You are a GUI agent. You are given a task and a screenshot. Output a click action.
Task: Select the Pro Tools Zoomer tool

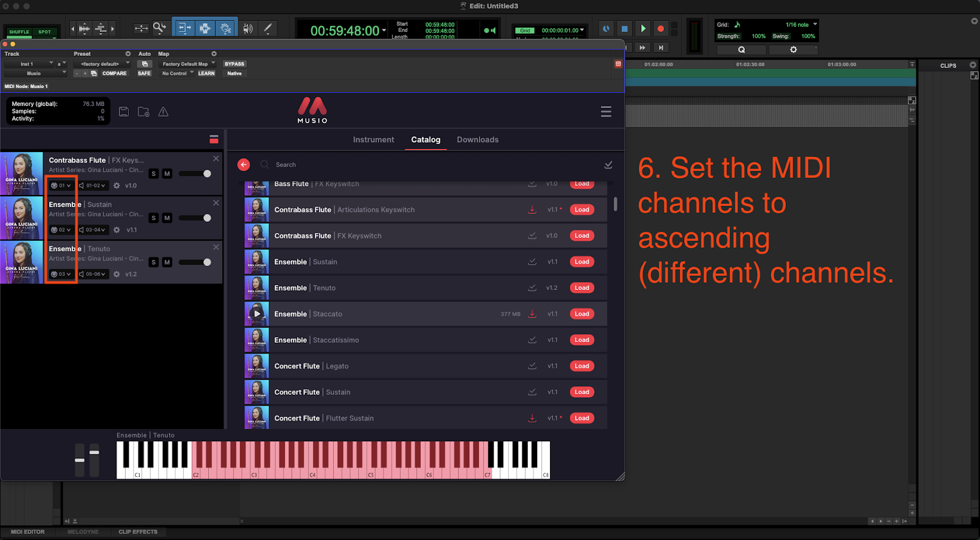pyautogui.click(x=159, y=28)
